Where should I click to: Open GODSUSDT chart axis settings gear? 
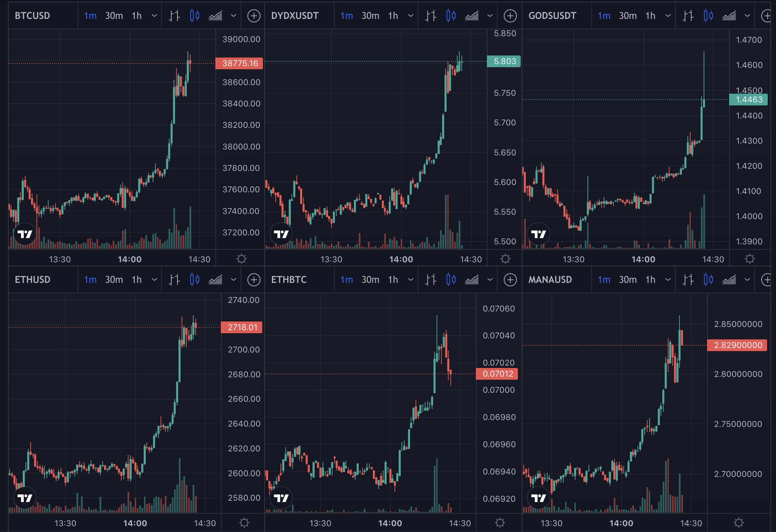[750, 259]
